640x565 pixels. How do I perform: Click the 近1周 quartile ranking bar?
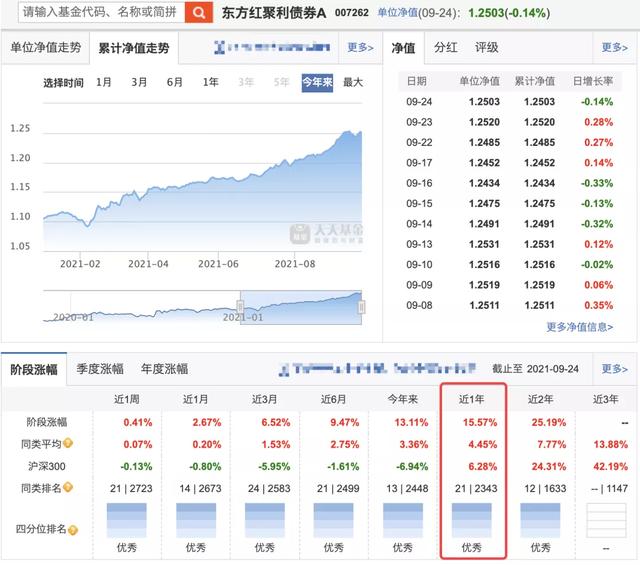[127, 521]
